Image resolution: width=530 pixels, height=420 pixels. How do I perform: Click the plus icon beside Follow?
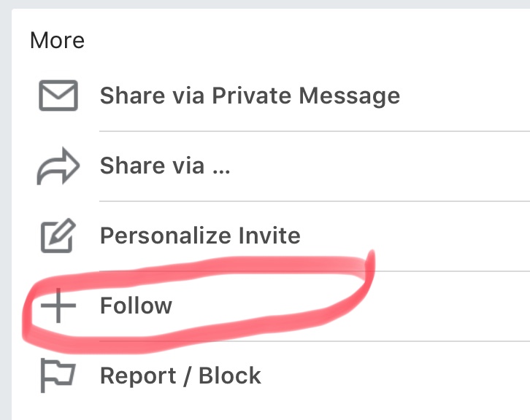(x=58, y=306)
